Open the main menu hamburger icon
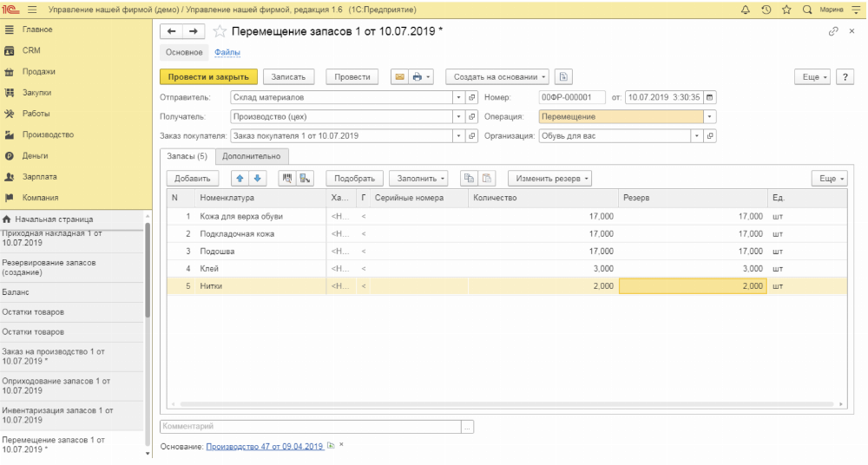868x465 pixels. 31,10
